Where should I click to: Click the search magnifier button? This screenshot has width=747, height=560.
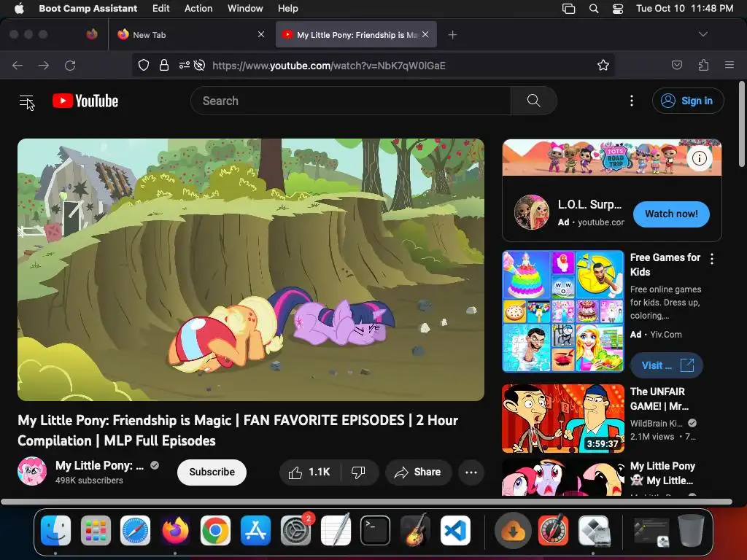(x=533, y=101)
